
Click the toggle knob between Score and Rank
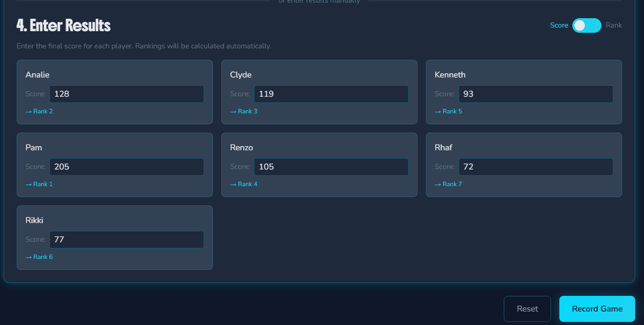click(x=581, y=25)
